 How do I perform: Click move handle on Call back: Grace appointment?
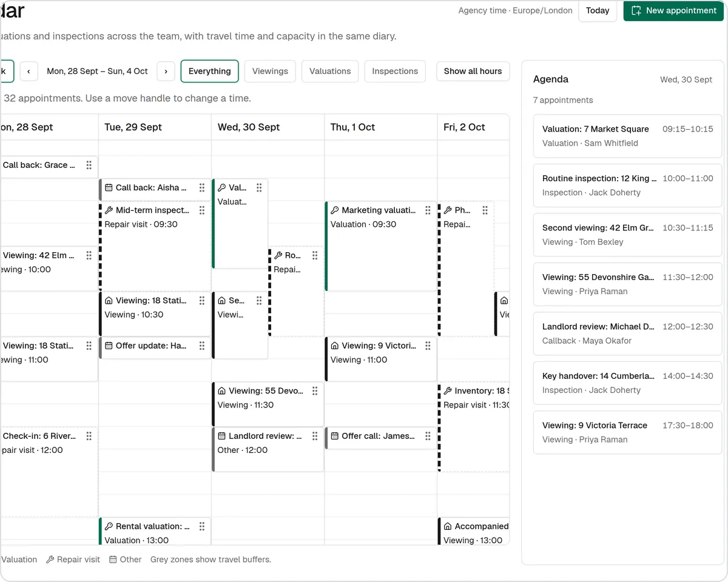click(x=89, y=165)
